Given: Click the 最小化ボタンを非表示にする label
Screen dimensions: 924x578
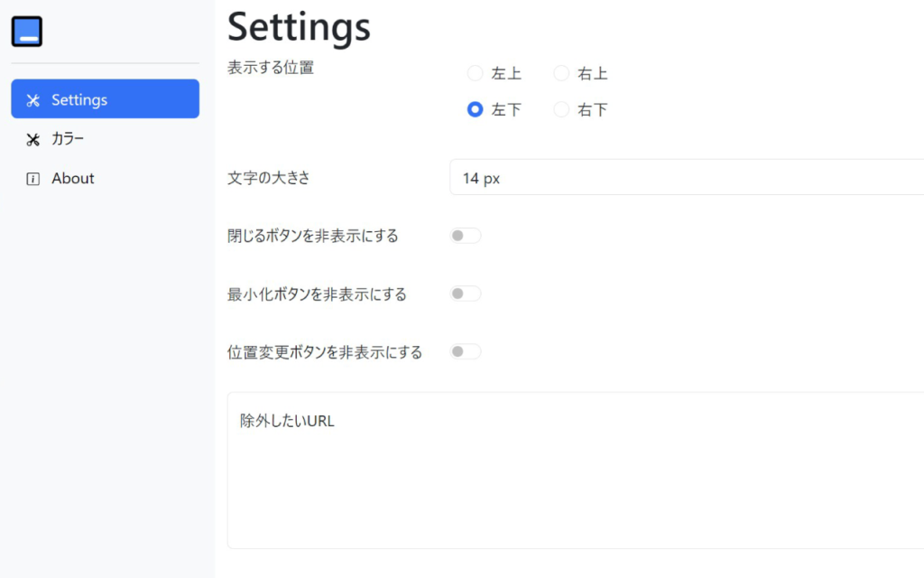Looking at the screenshot, I should [317, 294].
